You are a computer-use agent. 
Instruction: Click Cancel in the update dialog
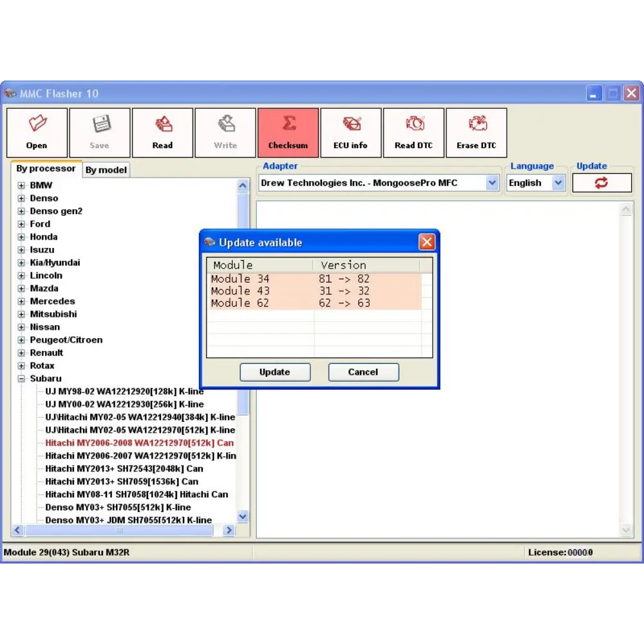click(363, 372)
